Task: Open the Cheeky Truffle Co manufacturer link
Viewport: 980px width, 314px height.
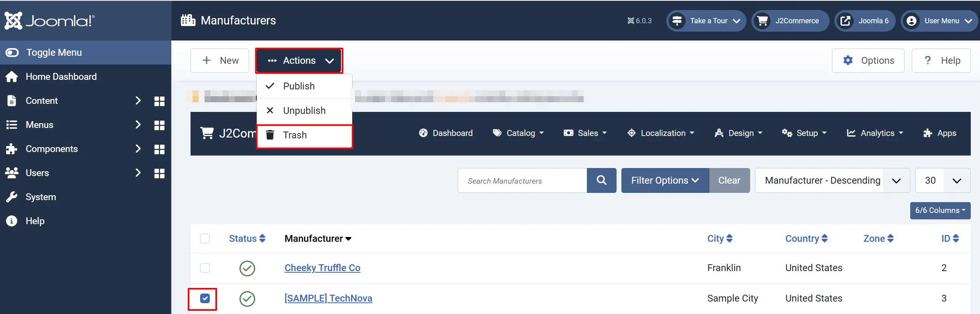Action: (322, 268)
